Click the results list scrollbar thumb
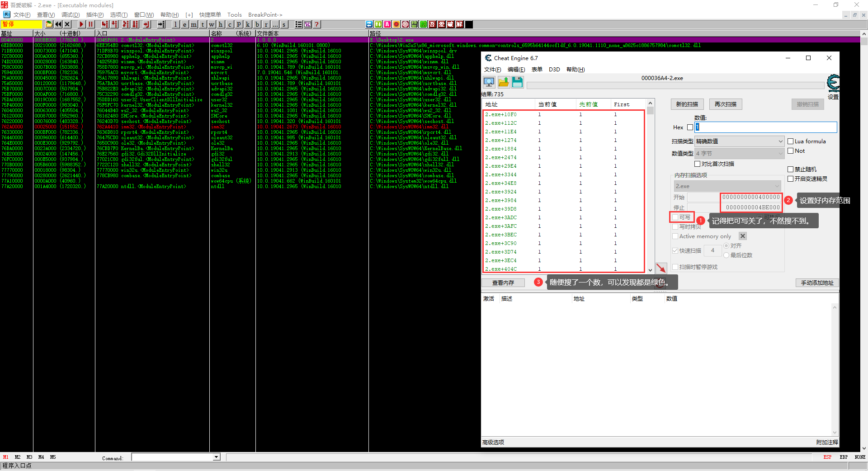The height and width of the screenshot is (471, 868). pos(650,110)
